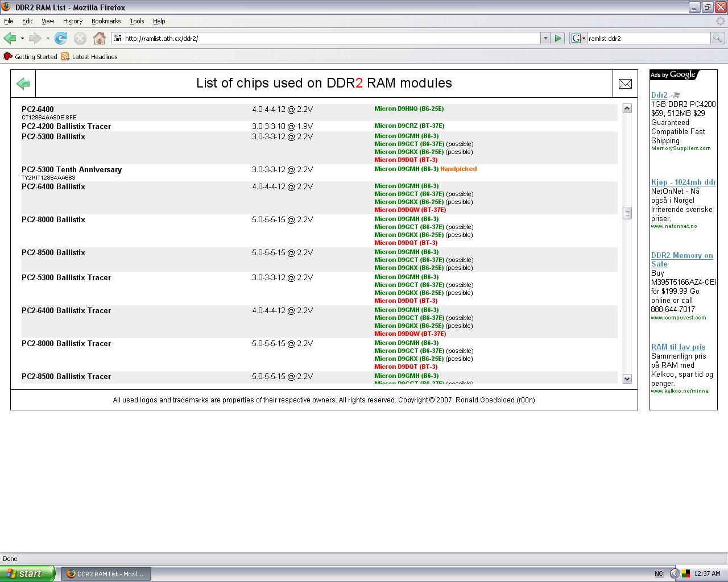Viewport: 728px width, 582px height.
Task: Click part number 'CT12864AA80E.8FE'
Action: pos(49,118)
